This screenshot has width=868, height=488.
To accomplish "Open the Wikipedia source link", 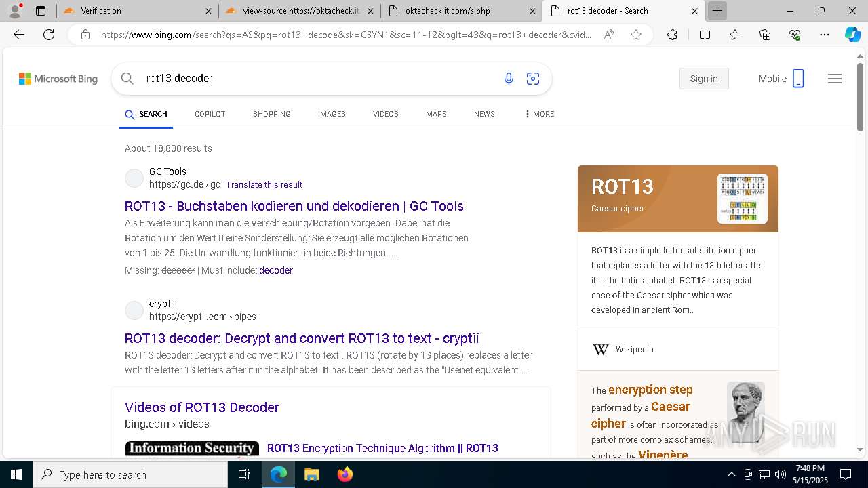I will point(634,350).
